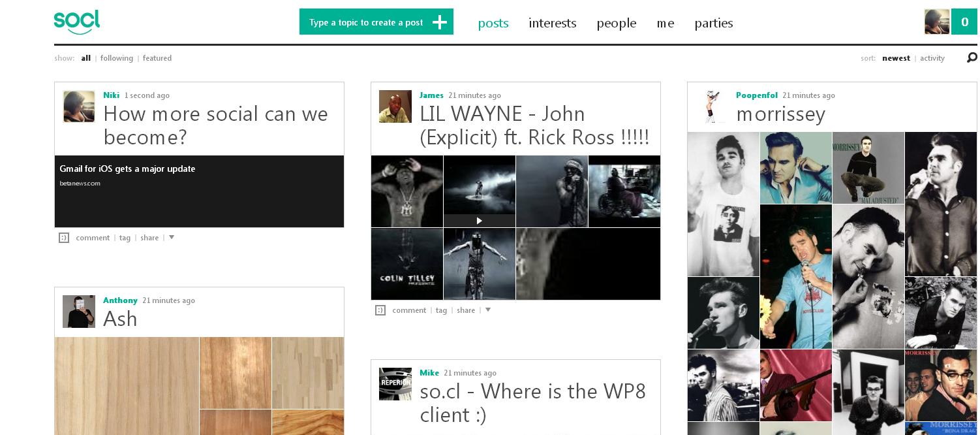The image size is (980, 435).
Task: Expand the more-options arrow under Niki's post
Action: [172, 237]
